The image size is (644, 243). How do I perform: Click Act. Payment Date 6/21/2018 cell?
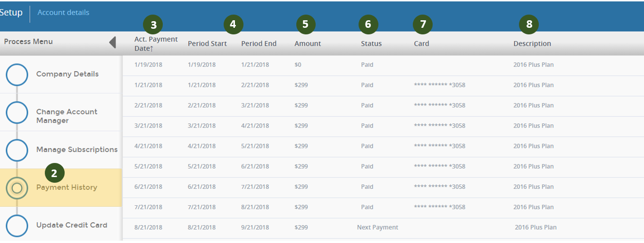tap(148, 187)
